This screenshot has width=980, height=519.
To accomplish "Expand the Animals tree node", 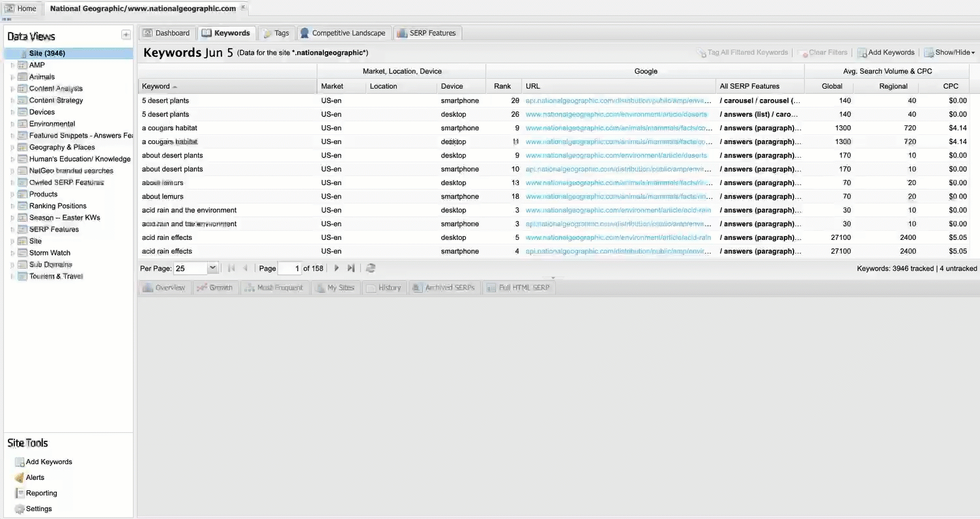I will point(12,77).
